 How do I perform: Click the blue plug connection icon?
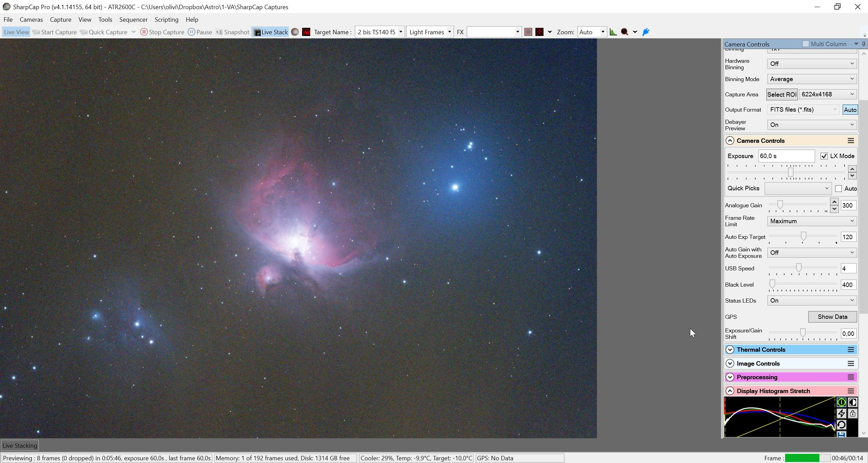(646, 32)
